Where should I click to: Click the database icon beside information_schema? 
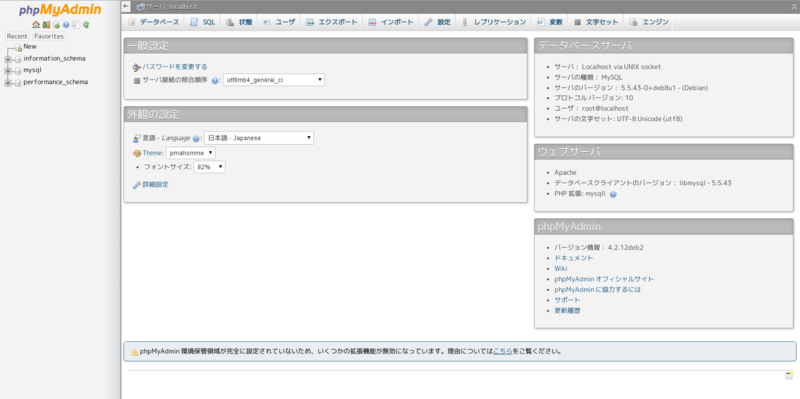point(18,59)
